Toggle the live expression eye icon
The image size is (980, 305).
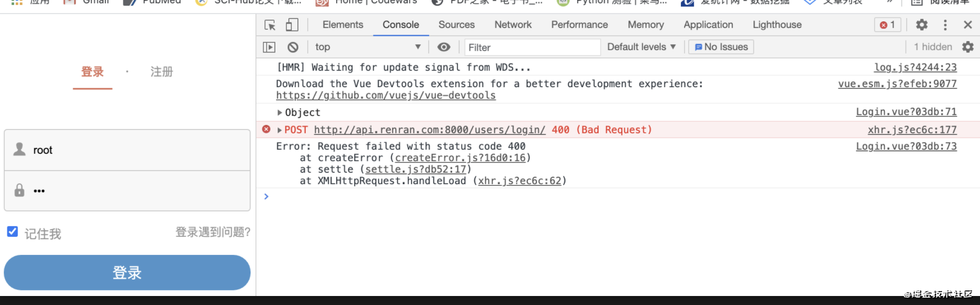click(x=444, y=47)
